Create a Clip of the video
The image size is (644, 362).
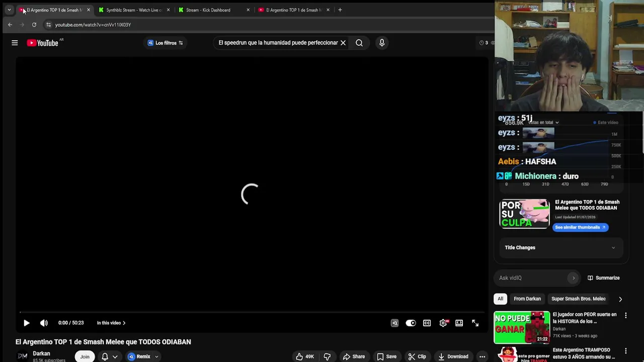pyautogui.click(x=417, y=356)
